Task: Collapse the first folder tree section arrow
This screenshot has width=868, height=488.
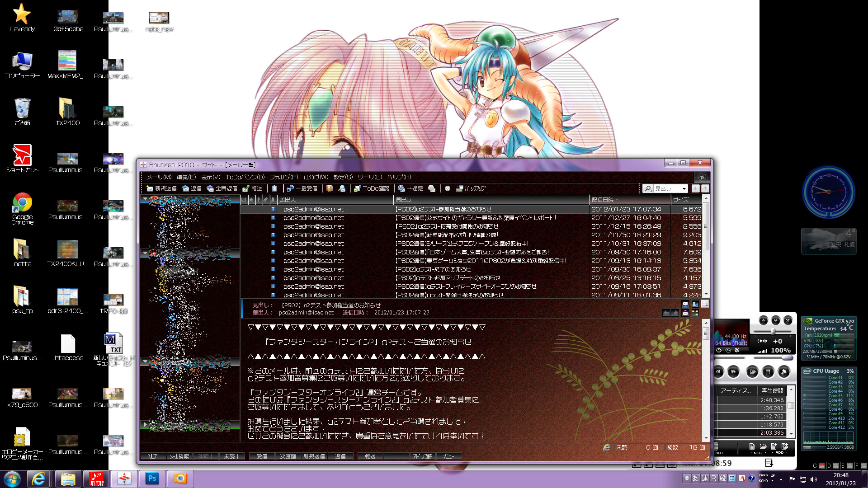Action: pyautogui.click(x=145, y=199)
